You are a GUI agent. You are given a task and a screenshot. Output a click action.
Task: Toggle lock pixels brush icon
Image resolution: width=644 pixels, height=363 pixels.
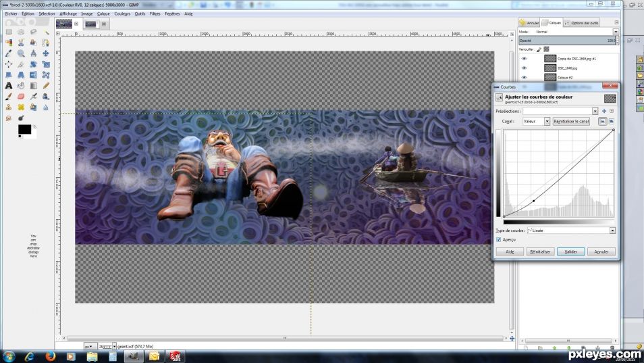(x=539, y=49)
